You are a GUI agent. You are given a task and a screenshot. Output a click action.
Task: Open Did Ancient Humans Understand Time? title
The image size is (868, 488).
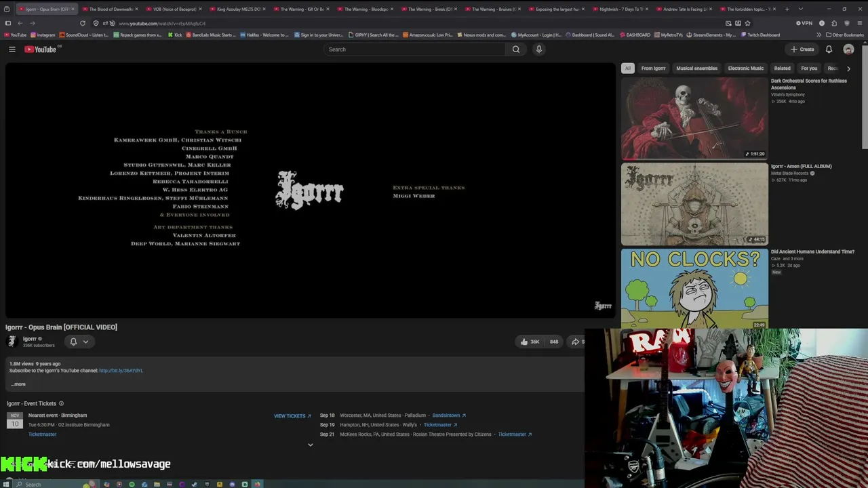[812, 251]
